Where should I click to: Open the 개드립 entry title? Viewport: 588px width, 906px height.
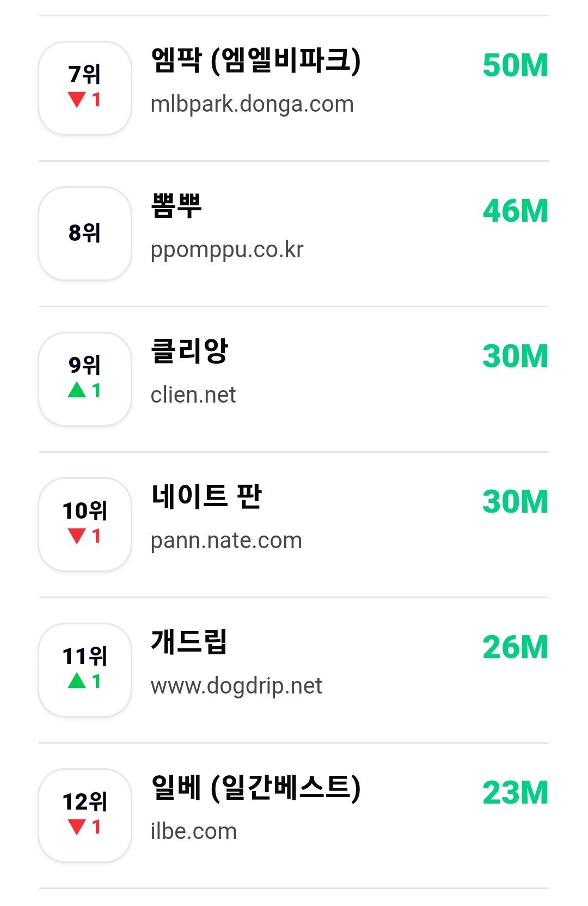(189, 642)
